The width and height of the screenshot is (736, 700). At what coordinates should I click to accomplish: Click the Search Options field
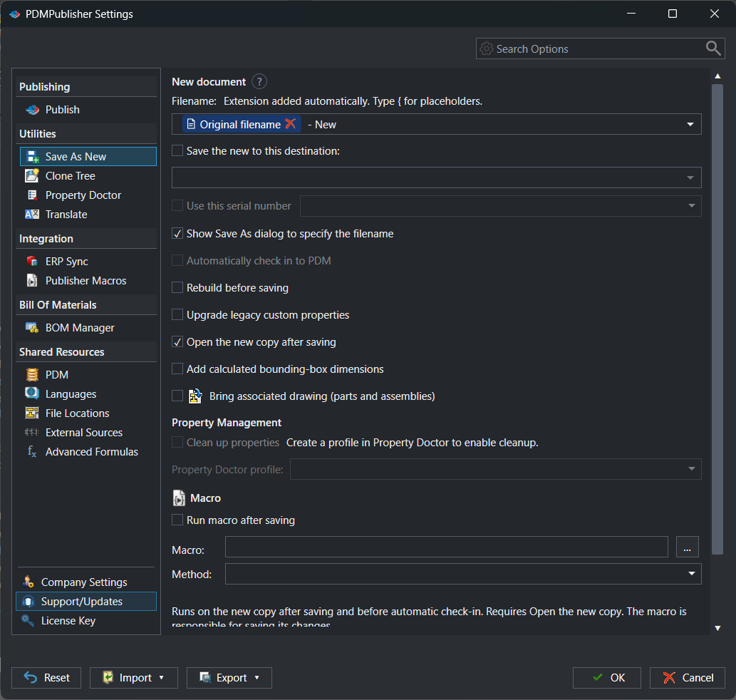[x=600, y=48]
